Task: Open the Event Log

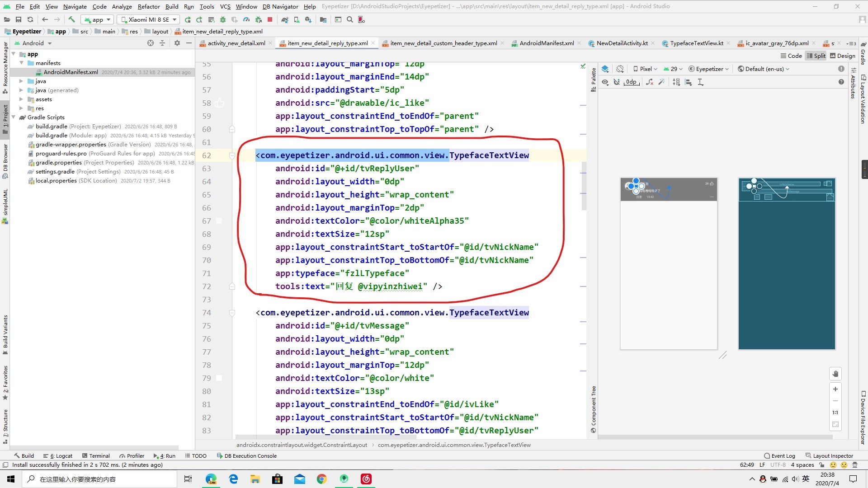Action: (779, 456)
